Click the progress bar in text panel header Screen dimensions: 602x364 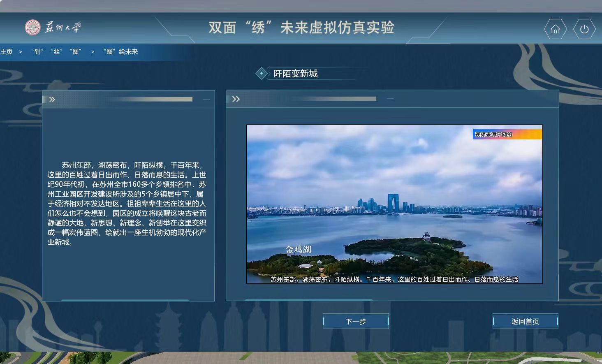click(148, 99)
